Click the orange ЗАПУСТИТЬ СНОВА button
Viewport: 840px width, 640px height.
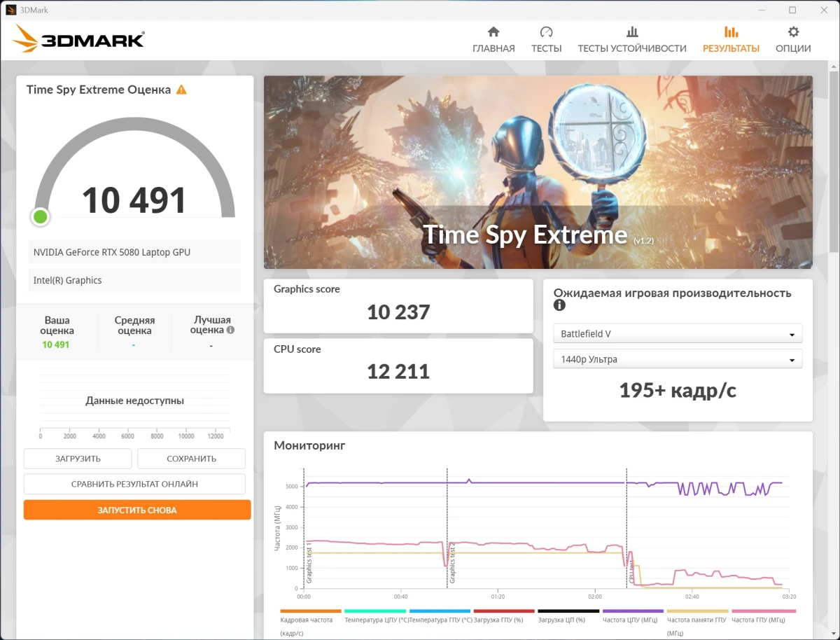coord(137,510)
